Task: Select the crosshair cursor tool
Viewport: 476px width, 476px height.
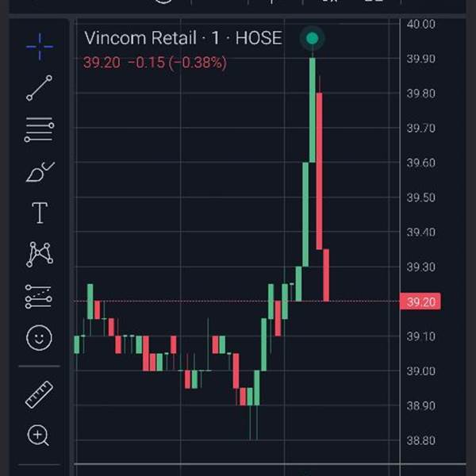Action: tap(39, 47)
